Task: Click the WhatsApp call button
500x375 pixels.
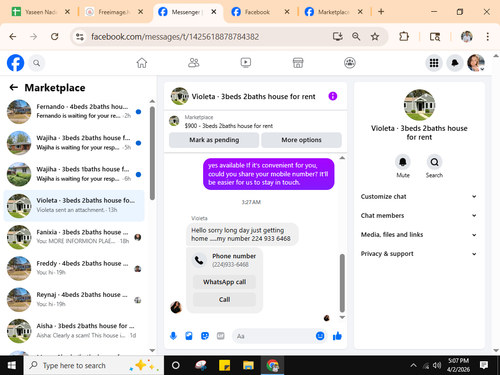Action: pos(224,282)
